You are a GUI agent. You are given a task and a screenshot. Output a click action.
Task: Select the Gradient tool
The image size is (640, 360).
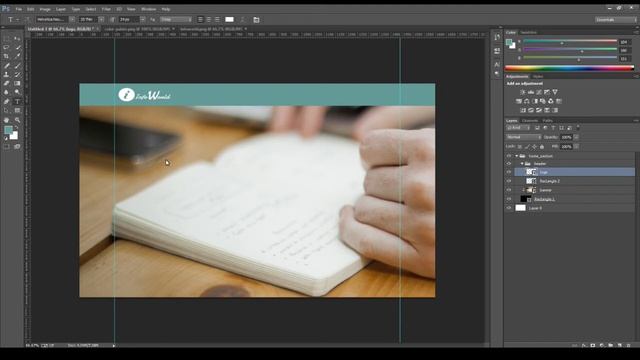pos(18,83)
